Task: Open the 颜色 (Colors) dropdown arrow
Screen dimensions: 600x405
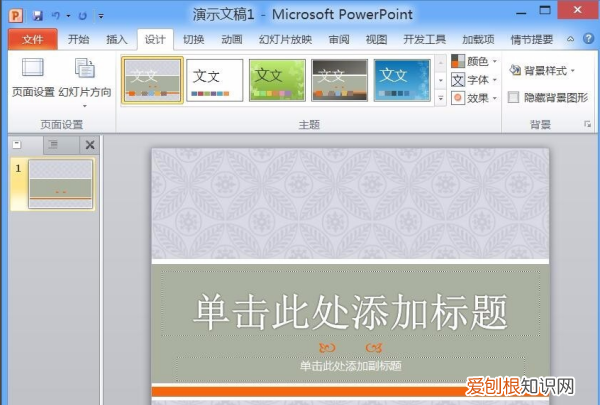Action: 495,61
